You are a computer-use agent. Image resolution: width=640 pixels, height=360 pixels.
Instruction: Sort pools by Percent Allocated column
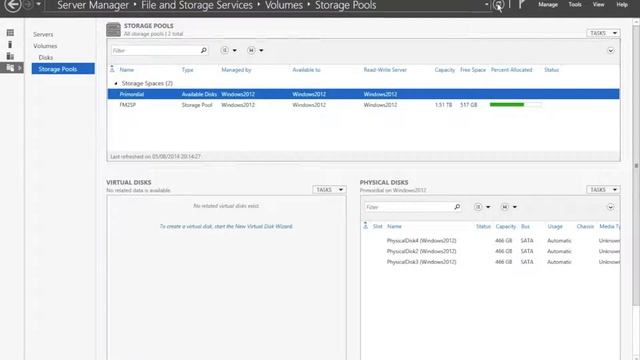coord(511,70)
